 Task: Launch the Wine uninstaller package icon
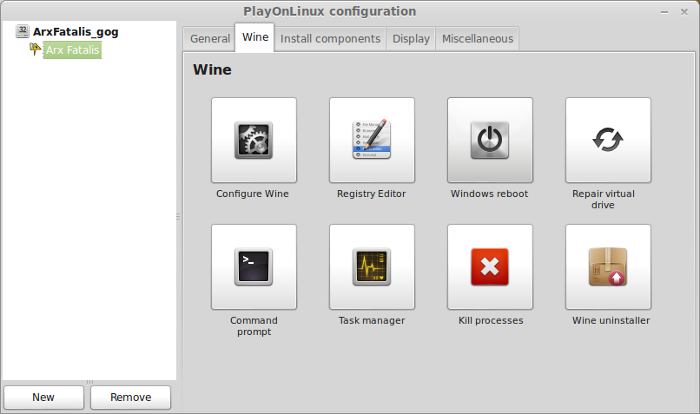(608, 267)
